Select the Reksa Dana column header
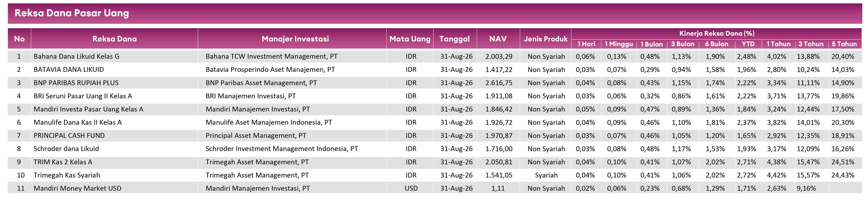This screenshot has height=204, width=868. pyautogui.click(x=115, y=39)
